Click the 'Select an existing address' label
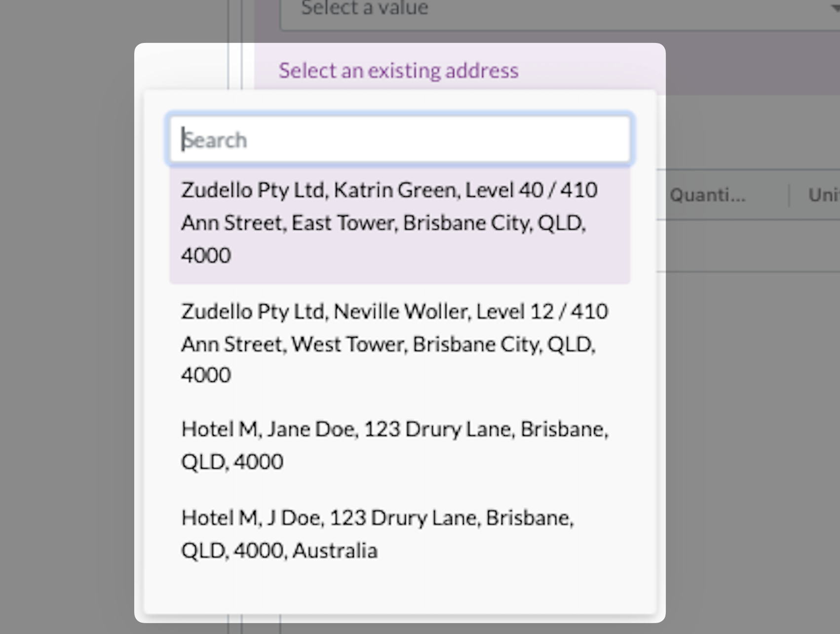Viewport: 840px width, 634px height. (399, 71)
